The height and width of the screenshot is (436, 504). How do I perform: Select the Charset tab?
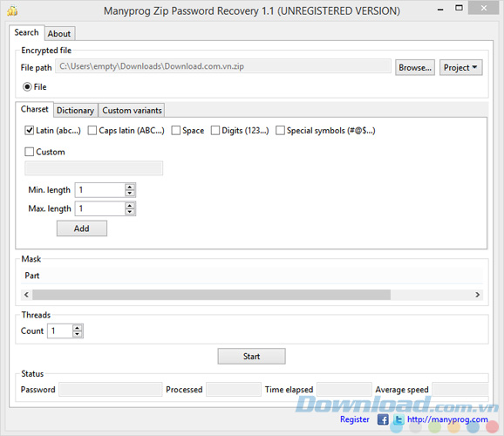tap(34, 109)
